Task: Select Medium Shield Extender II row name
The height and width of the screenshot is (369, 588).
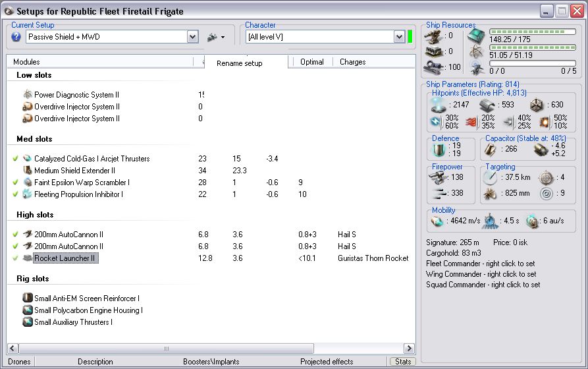Action: point(74,171)
